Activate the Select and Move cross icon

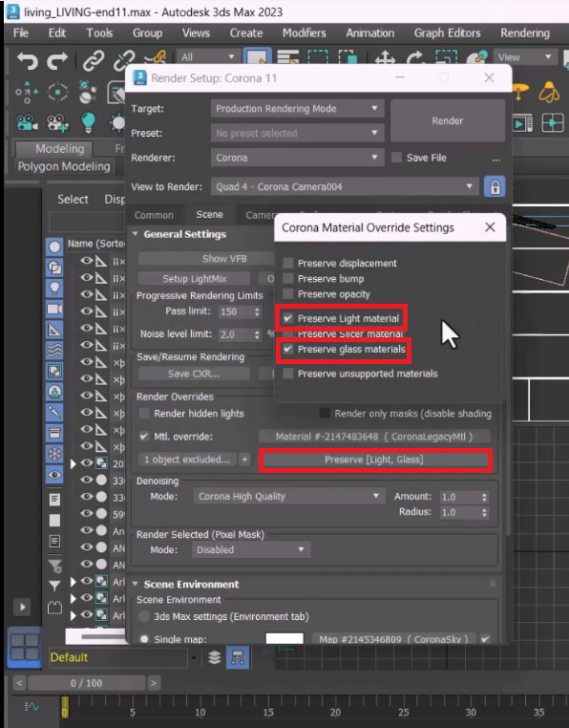click(385, 59)
